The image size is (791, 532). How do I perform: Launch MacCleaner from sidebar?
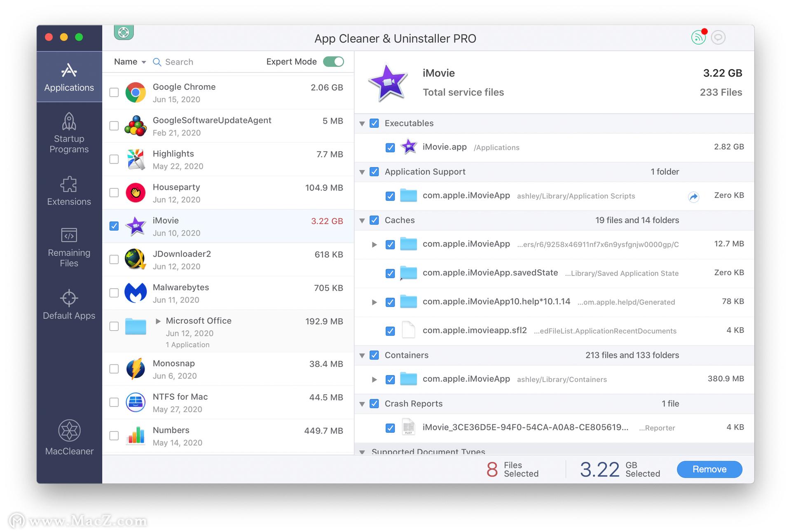(x=69, y=438)
